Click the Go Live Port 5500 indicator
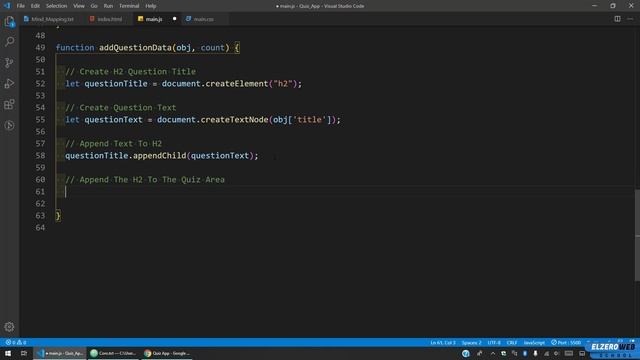Image resolution: width=640 pixels, height=360 pixels. click(566, 342)
